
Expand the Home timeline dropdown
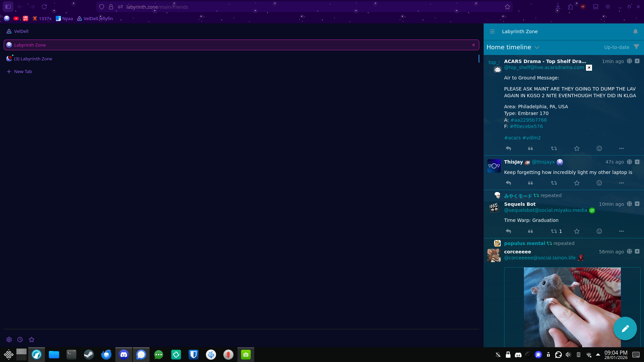click(537, 47)
